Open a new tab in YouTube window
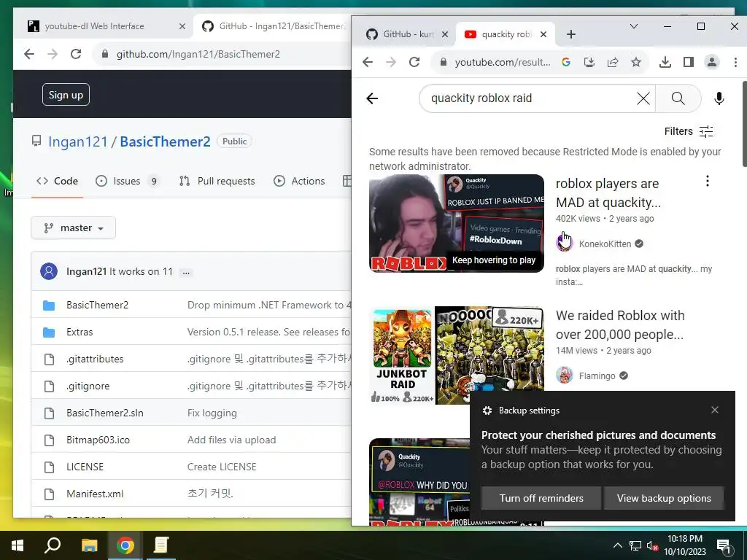Viewport: 747px width, 560px height. point(571,34)
